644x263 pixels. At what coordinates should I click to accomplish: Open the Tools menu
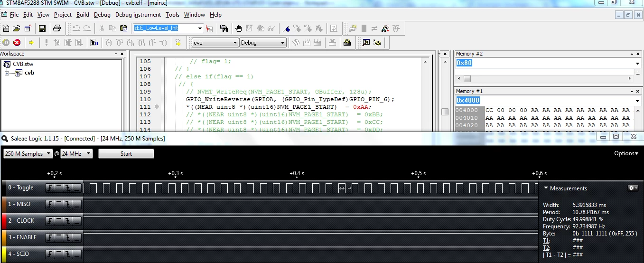(173, 15)
